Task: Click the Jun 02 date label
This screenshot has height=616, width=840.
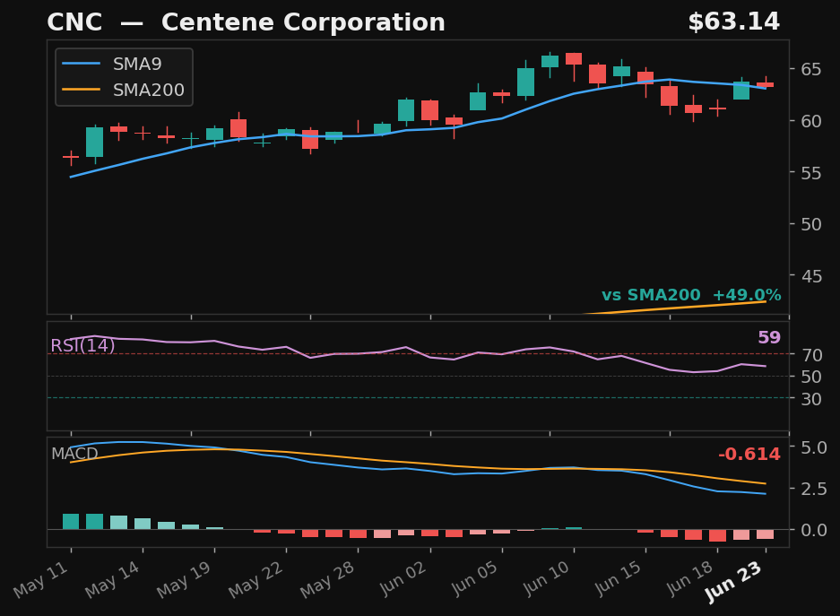Action: (404, 578)
